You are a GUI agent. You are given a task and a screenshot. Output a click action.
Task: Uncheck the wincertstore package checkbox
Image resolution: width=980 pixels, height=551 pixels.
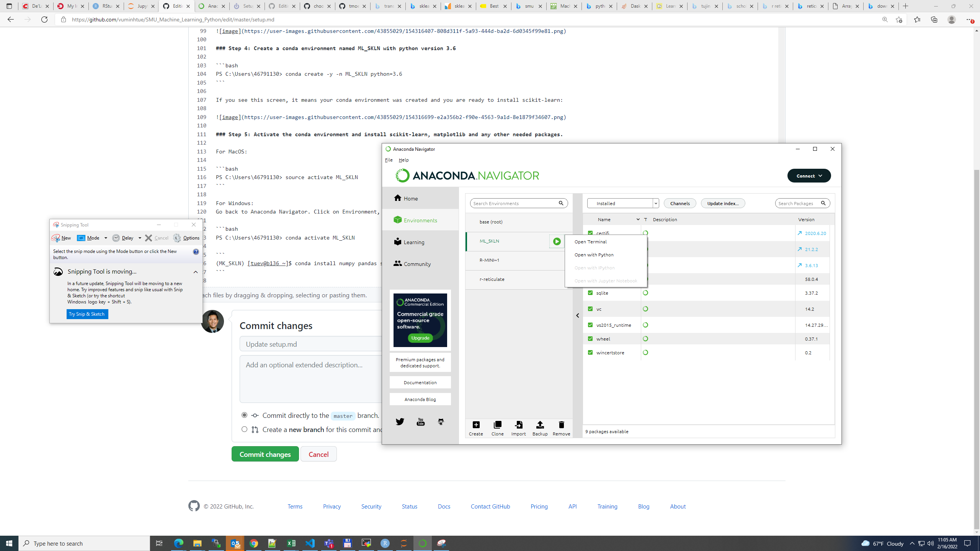tap(590, 352)
